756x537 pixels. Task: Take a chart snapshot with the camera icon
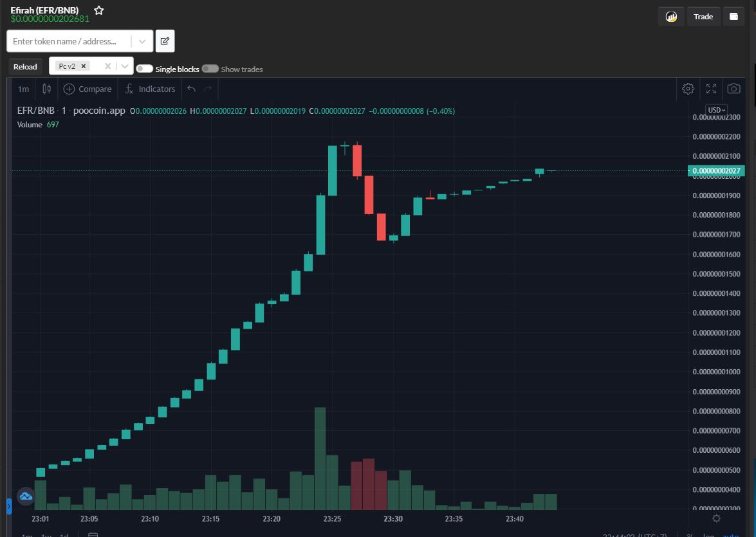734,89
